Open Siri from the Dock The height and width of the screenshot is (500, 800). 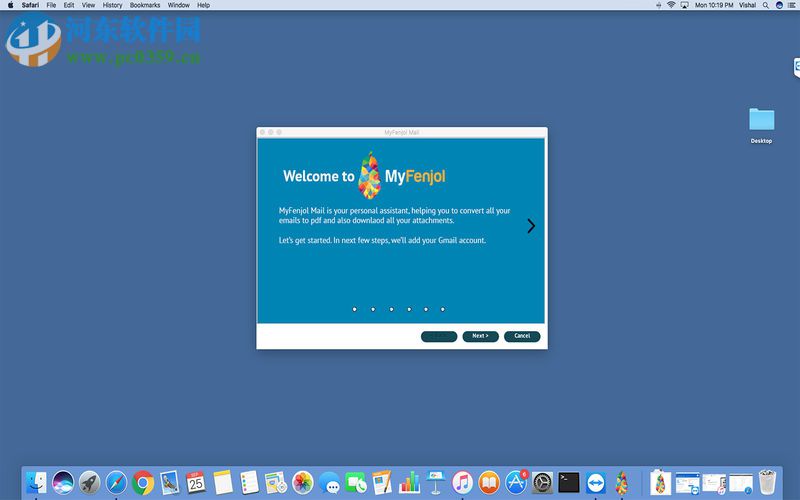(63, 482)
